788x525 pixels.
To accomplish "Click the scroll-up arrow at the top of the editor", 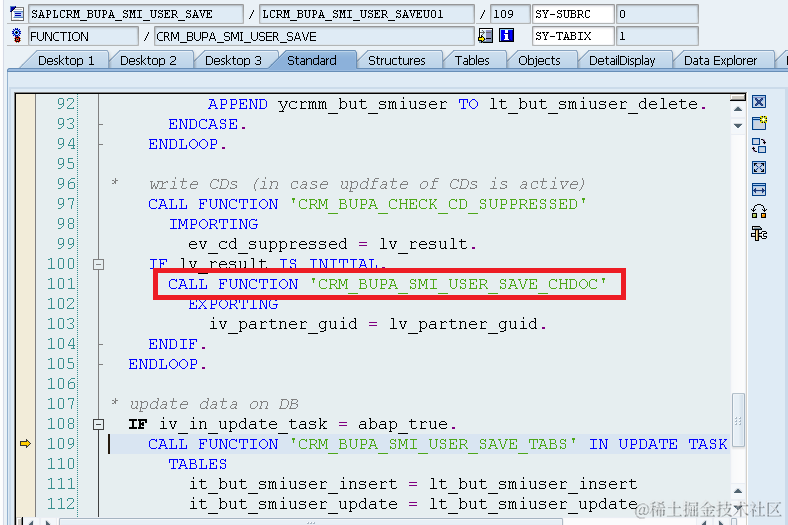I will pos(738,108).
